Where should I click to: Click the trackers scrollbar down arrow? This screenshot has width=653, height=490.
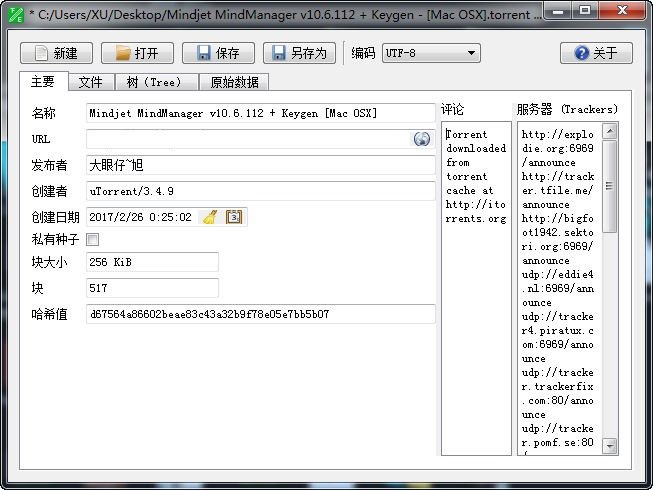click(610, 446)
